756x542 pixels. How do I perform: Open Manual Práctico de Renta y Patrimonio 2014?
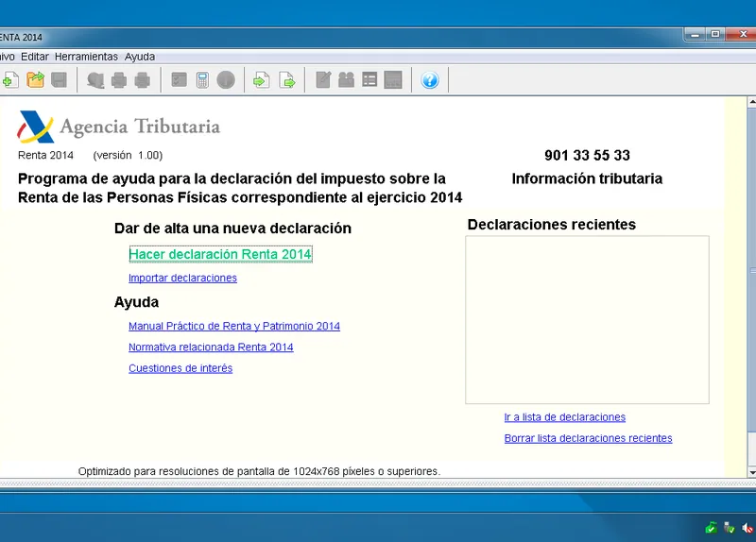(234, 326)
